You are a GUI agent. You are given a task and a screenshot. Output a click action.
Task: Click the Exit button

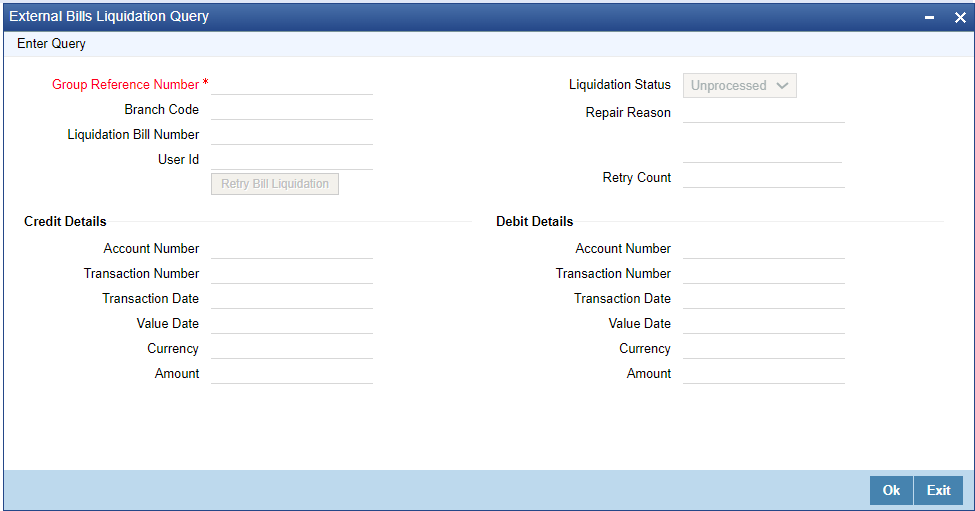(x=938, y=490)
